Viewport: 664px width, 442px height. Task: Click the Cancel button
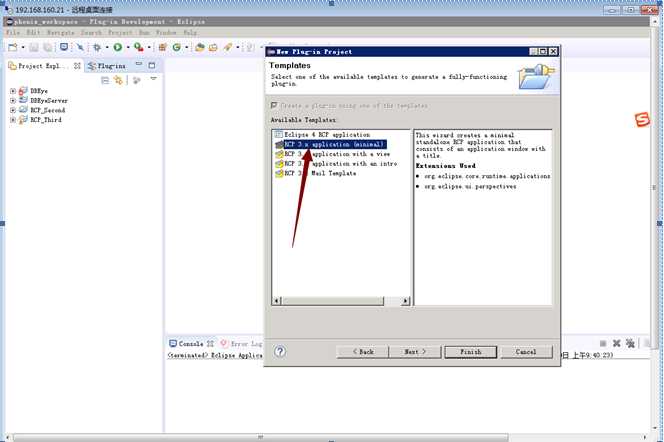[526, 352]
